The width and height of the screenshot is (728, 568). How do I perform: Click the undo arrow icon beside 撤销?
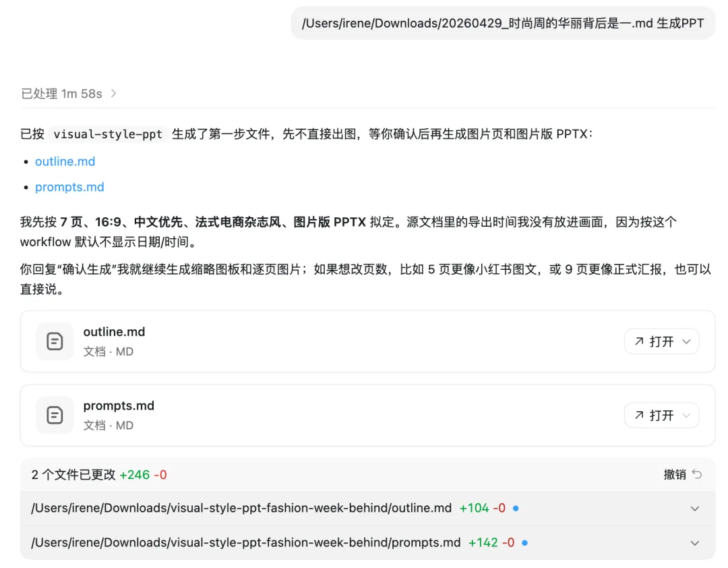pyautogui.click(x=697, y=474)
